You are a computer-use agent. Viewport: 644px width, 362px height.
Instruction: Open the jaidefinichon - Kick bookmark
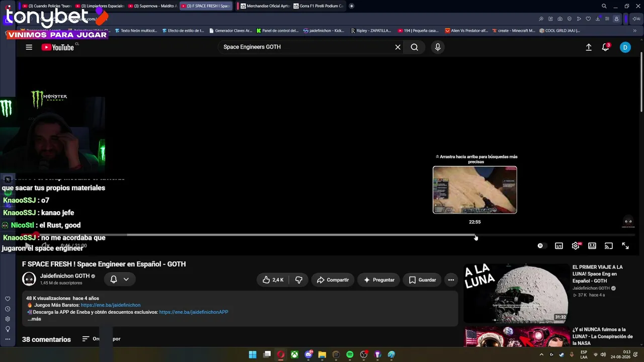click(x=324, y=31)
